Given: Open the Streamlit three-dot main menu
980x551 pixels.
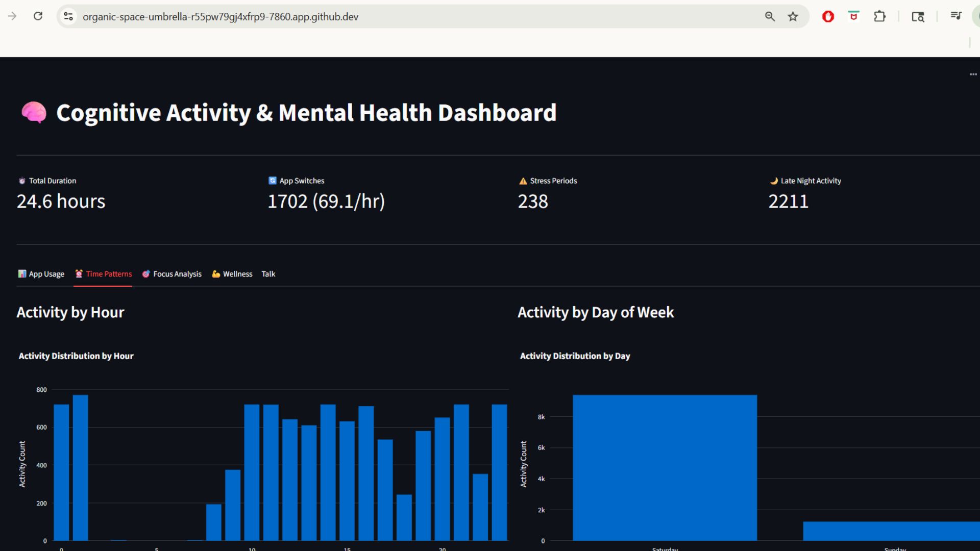Looking at the screenshot, I should (x=973, y=74).
